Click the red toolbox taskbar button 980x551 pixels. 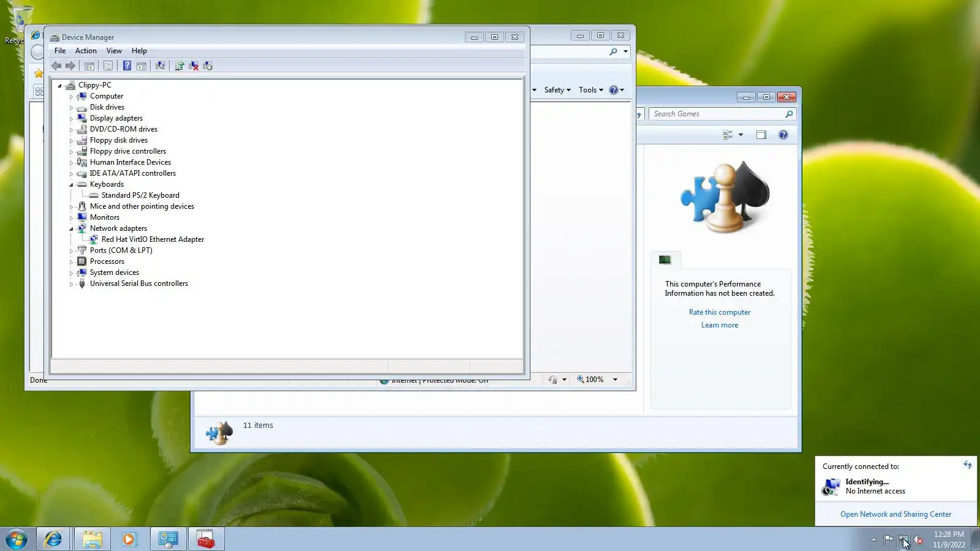coord(206,539)
